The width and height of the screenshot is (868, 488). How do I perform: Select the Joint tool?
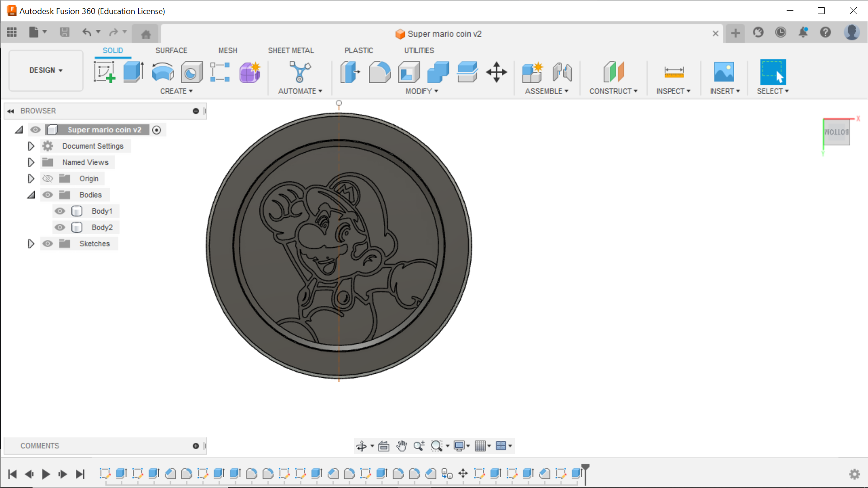click(x=562, y=72)
